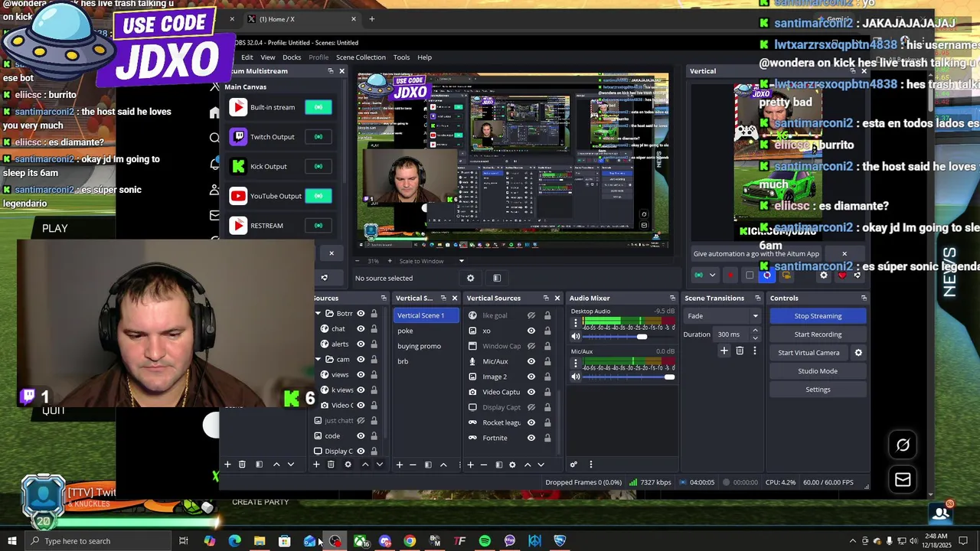Open OBS Settings button

pyautogui.click(x=818, y=390)
